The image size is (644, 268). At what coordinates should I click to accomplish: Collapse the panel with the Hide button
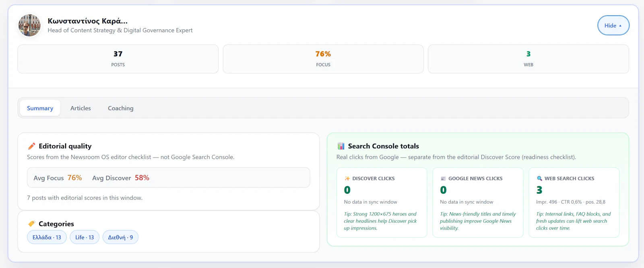[x=613, y=25]
